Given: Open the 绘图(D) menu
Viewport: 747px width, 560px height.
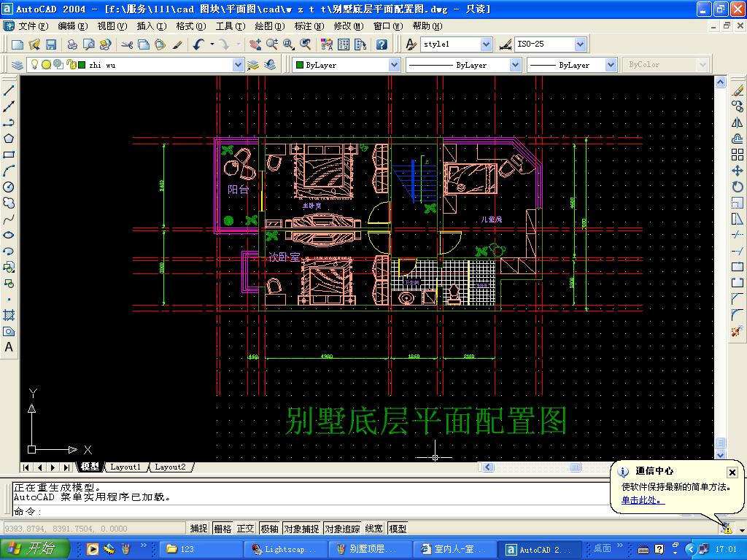Looking at the screenshot, I should coord(268,26).
